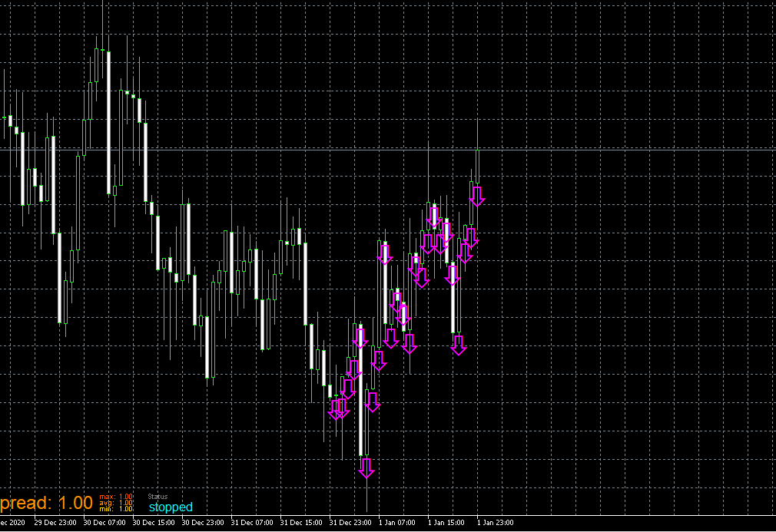Click the '30 Dec 23:00' time label
The height and width of the screenshot is (532, 776).
coord(203,523)
